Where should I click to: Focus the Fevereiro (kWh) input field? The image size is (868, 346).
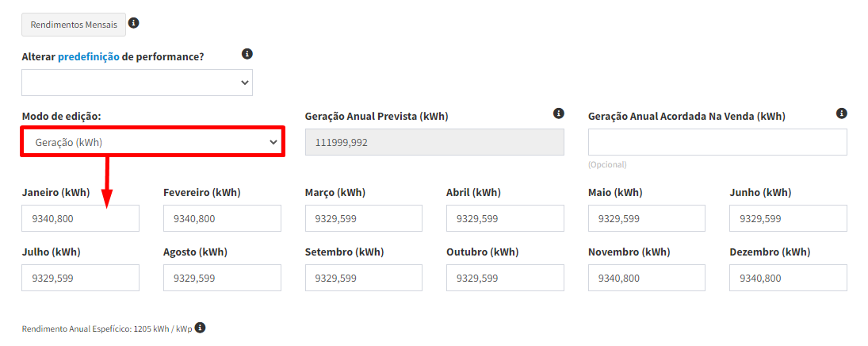[x=222, y=218]
